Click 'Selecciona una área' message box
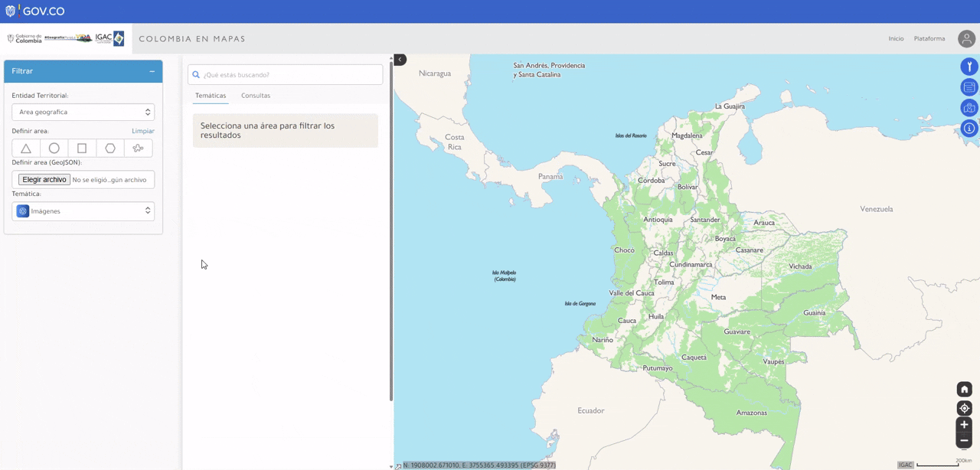 coord(286,131)
